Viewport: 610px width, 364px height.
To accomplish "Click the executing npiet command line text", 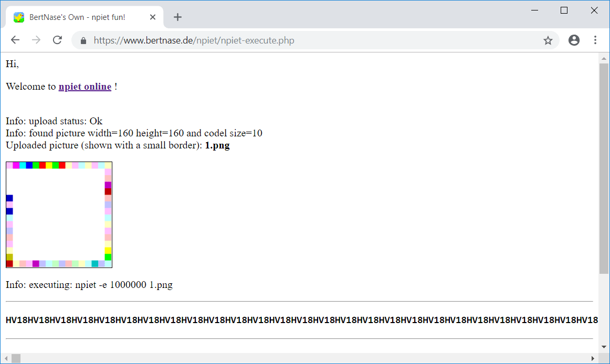I will coord(89,285).
